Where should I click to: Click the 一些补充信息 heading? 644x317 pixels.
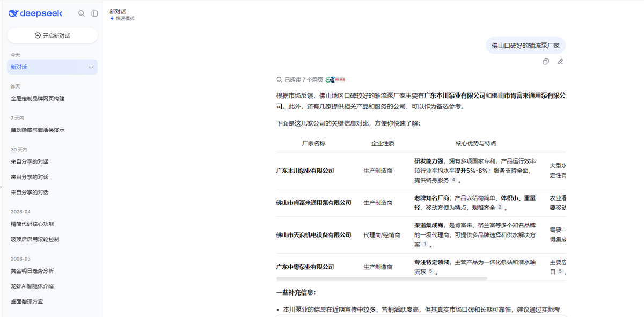[296, 292]
